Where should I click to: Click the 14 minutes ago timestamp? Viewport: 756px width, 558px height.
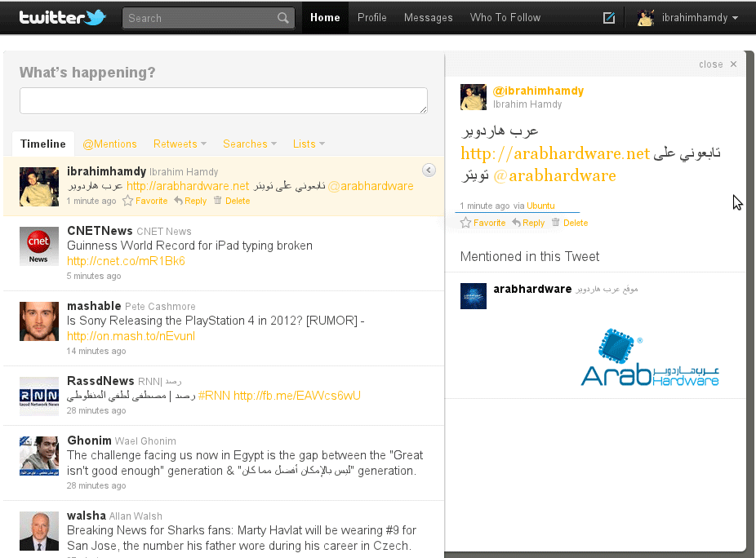tap(96, 351)
